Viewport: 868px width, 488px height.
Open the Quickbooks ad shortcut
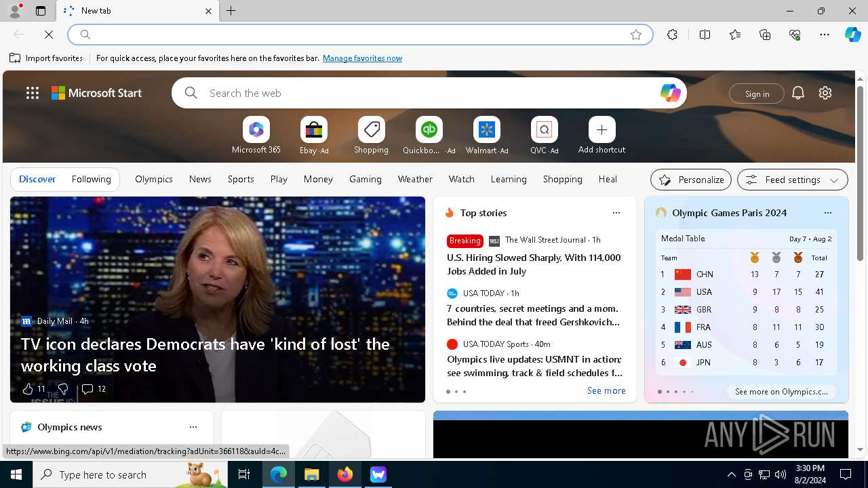point(429,136)
